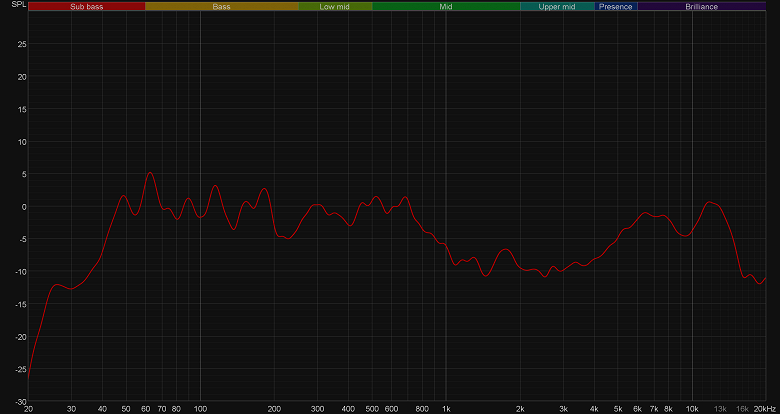Click the 6k frequency axis label

click(638, 409)
